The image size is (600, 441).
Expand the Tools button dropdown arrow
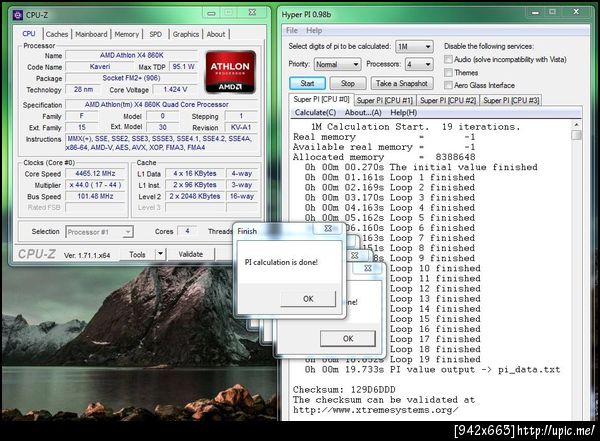click(161, 254)
